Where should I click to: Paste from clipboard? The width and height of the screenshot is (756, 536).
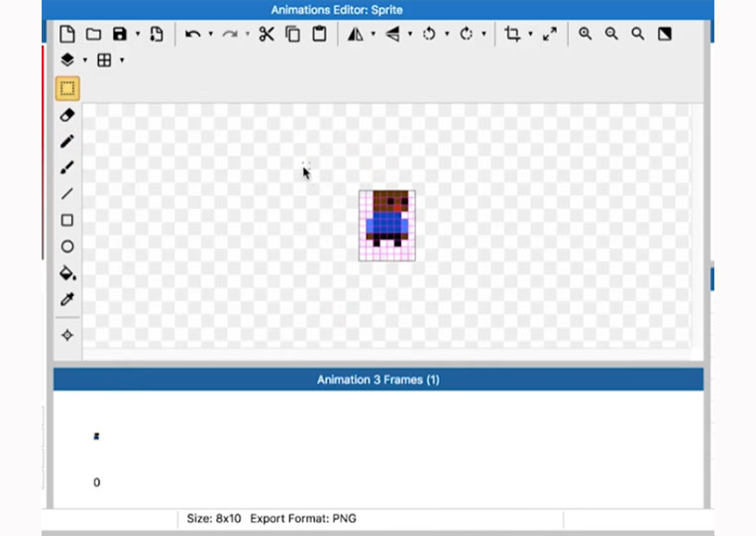point(319,35)
